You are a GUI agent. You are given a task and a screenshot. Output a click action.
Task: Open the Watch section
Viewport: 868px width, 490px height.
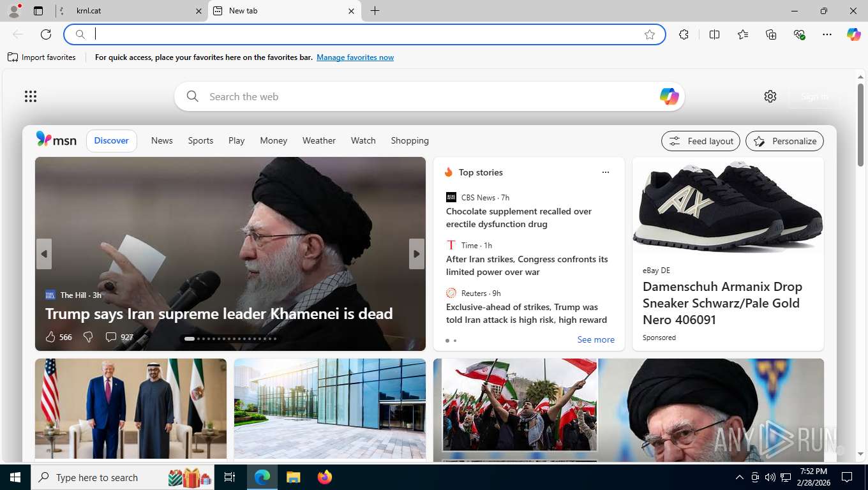(363, 140)
